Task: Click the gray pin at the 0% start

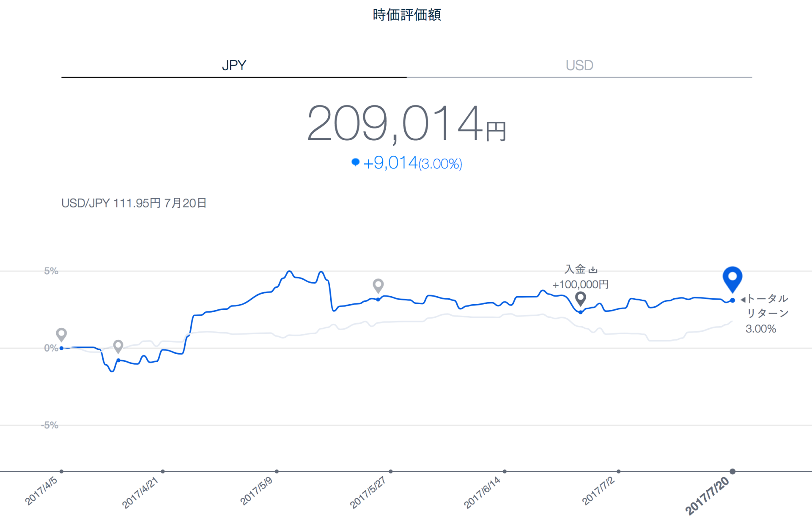Action: [62, 334]
